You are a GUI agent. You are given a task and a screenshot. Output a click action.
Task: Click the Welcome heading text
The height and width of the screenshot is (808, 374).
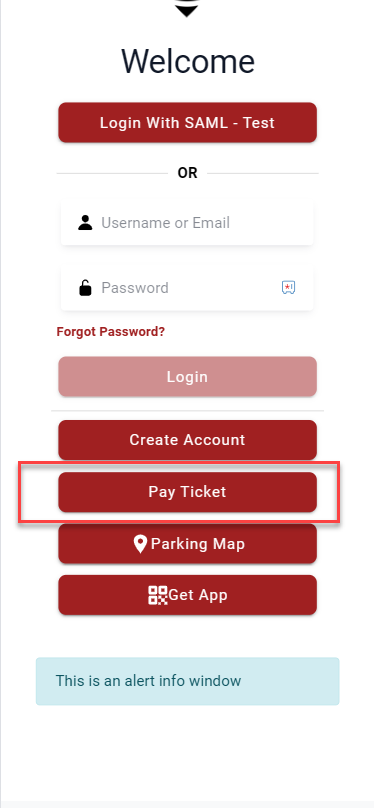click(188, 61)
